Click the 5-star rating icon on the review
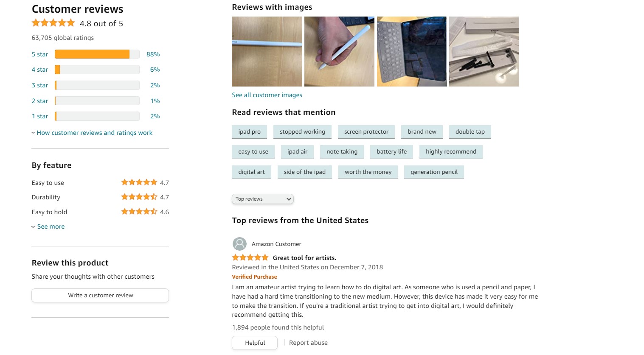 [250, 257]
